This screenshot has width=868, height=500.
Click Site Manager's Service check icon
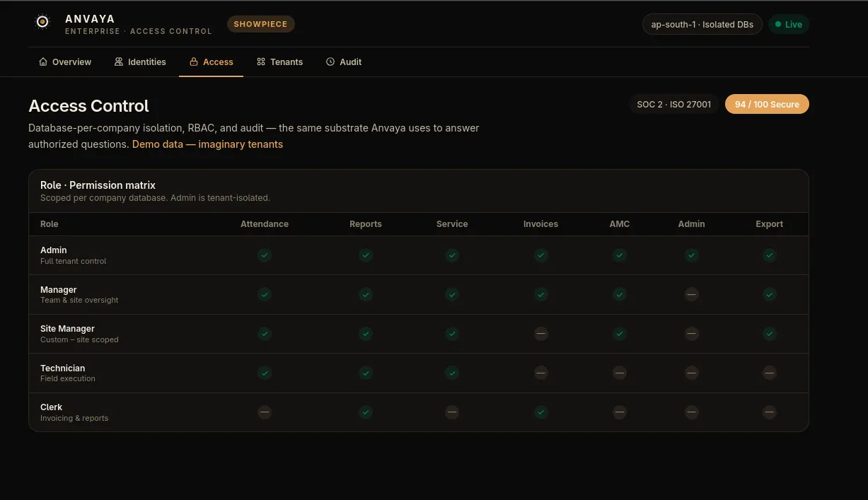pyautogui.click(x=452, y=334)
